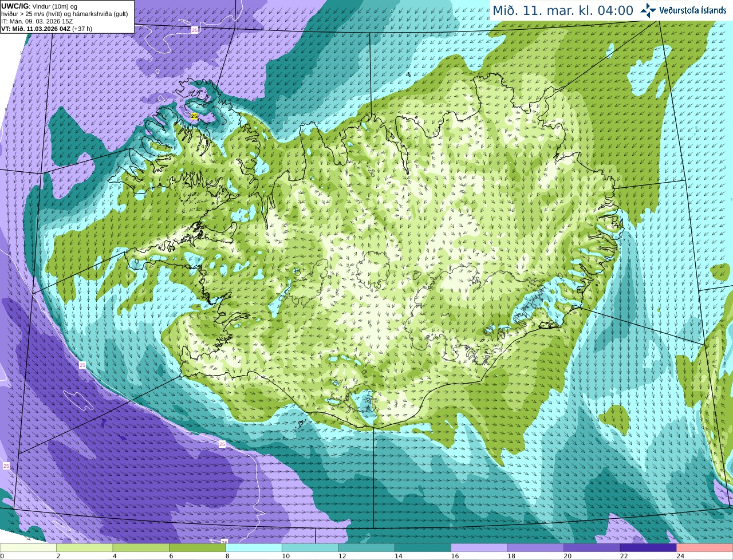The height and width of the screenshot is (560, 733).
Task: Pick the 6–8 olive green scale swatch
Action: click(x=198, y=547)
